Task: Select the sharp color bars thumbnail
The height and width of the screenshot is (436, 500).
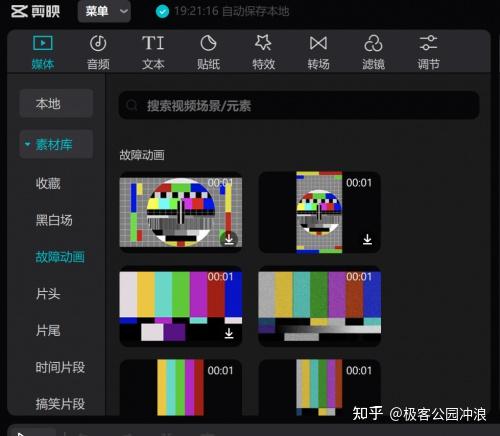Action: pyautogui.click(x=181, y=306)
